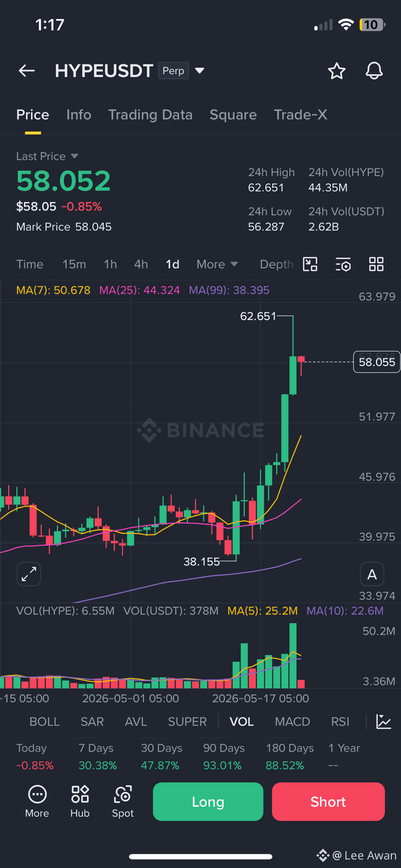401x868 pixels.
Task: Tap the 38.155 low price marker on chart
Action: (x=201, y=562)
